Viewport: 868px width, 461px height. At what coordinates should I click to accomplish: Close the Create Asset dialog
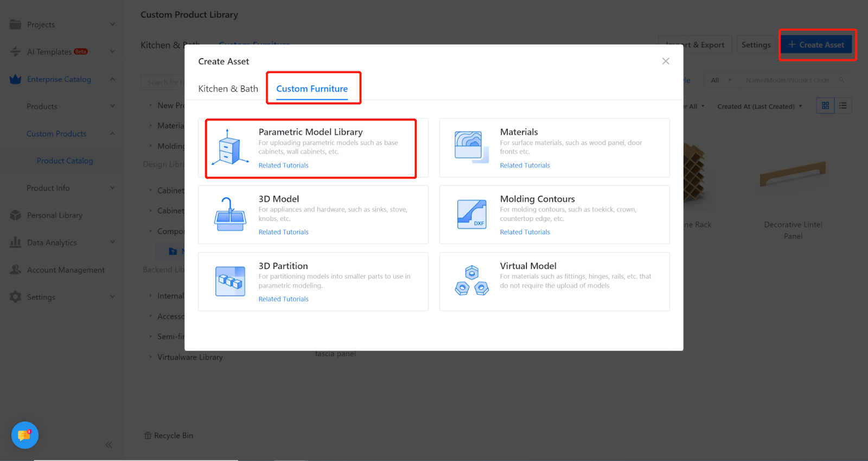[x=666, y=61]
